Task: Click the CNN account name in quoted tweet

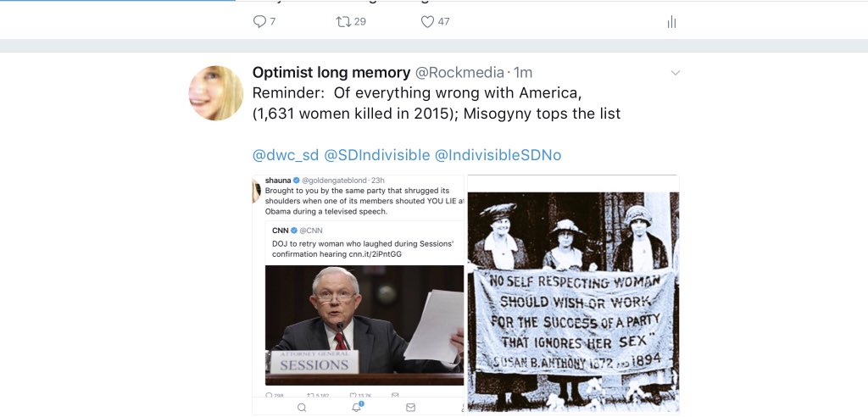Action: (x=280, y=231)
